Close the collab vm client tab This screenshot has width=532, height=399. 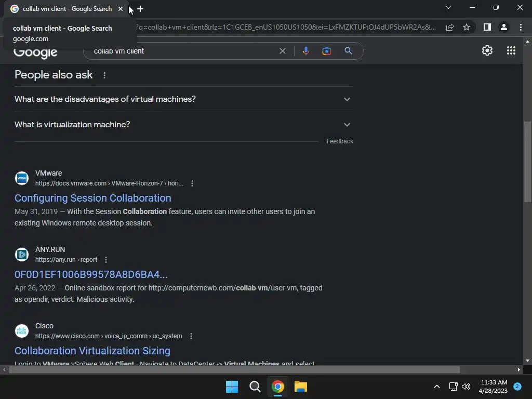[121, 9]
